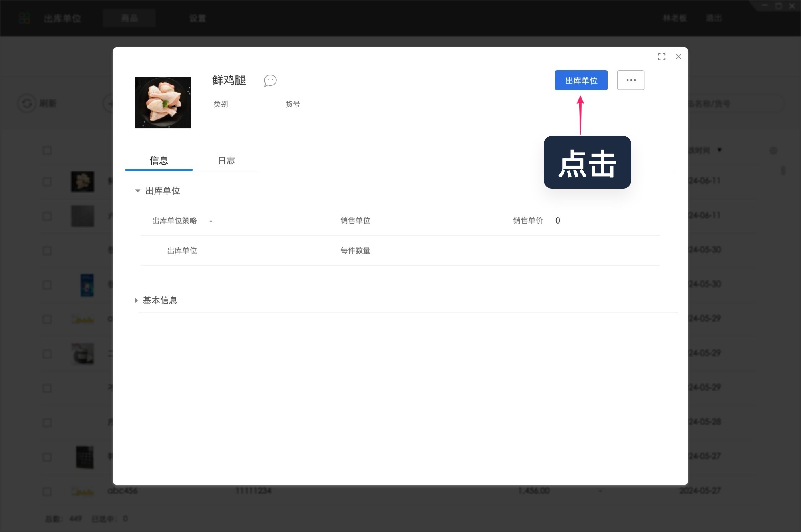Expand the 基本信息 section
Screen dimensions: 801x532
[x=137, y=300]
